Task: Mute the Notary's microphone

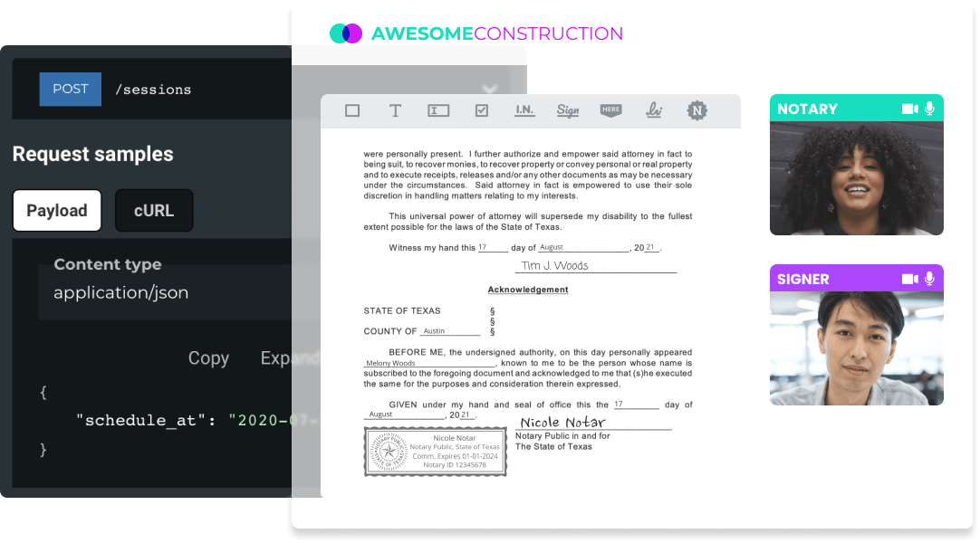Action: pyautogui.click(x=930, y=109)
